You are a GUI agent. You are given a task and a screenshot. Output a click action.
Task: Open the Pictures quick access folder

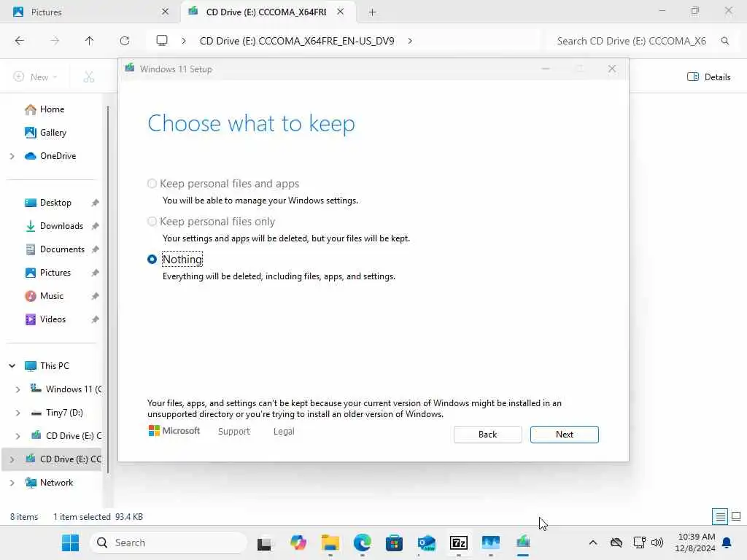pos(47,273)
